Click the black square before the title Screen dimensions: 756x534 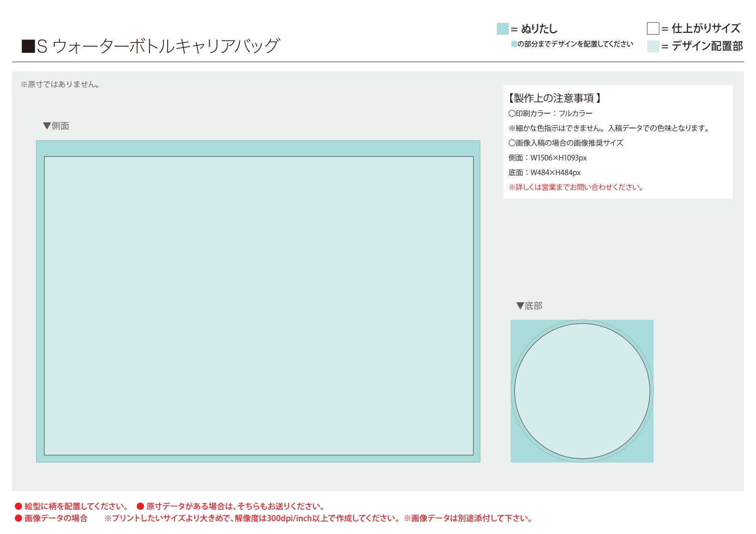28,46
